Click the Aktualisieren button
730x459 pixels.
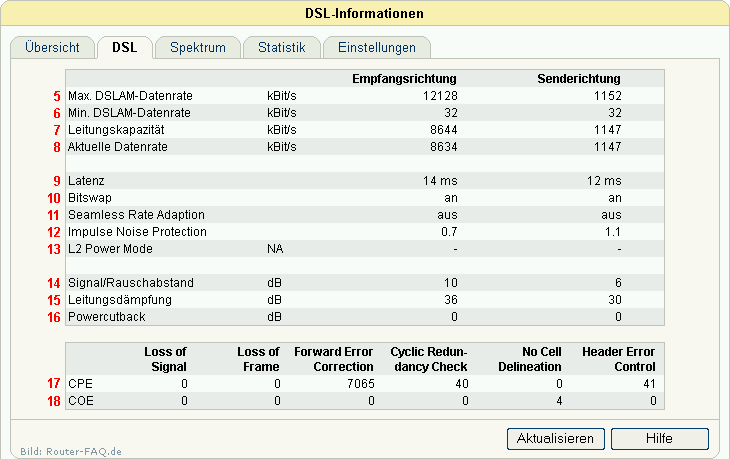[x=555, y=439]
